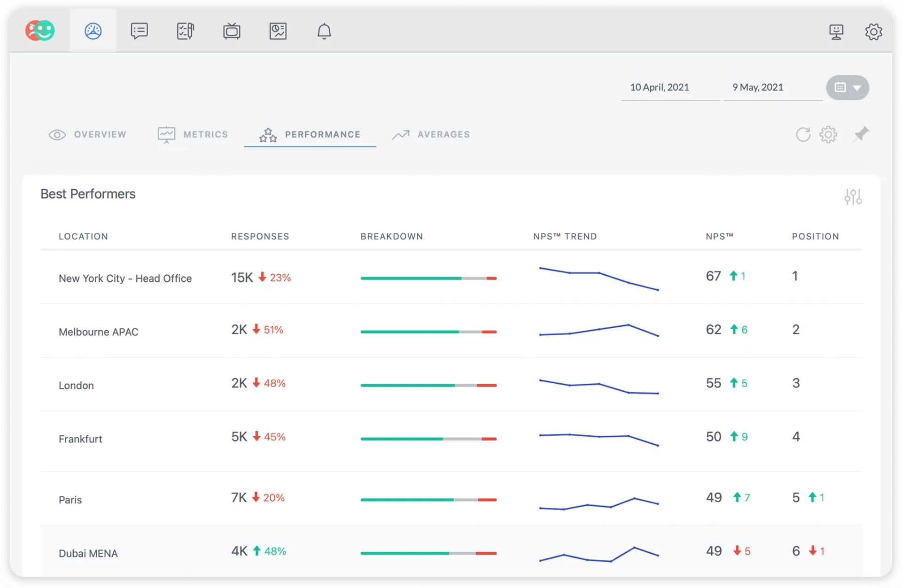Switch to the Overview tab
This screenshot has height=588, width=902.
tap(88, 135)
